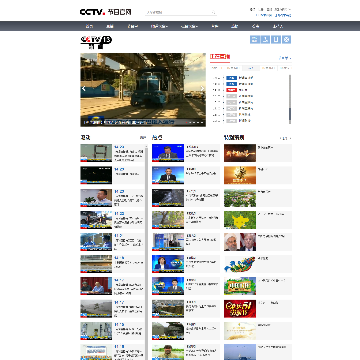Click the magnifier search icon

(214, 13)
